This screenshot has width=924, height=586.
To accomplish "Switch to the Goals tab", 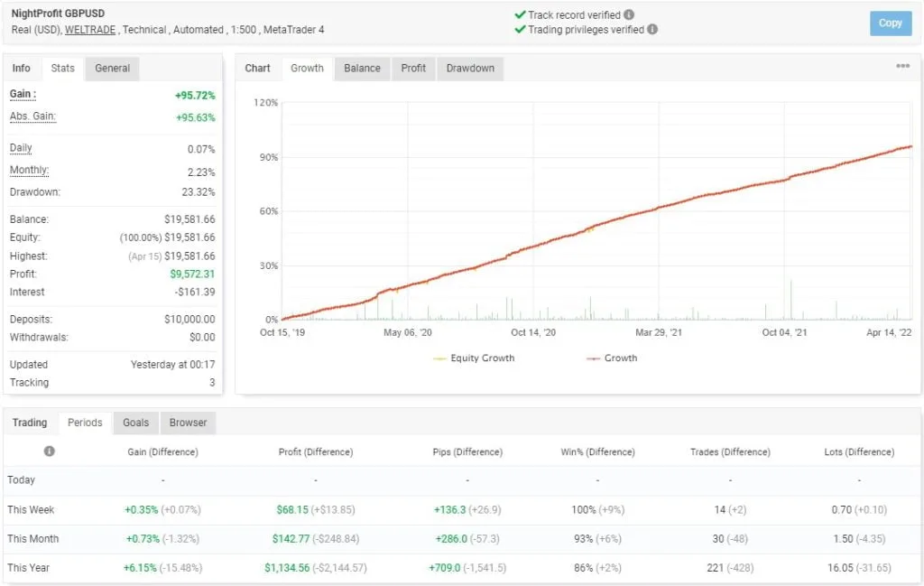I will [x=135, y=422].
